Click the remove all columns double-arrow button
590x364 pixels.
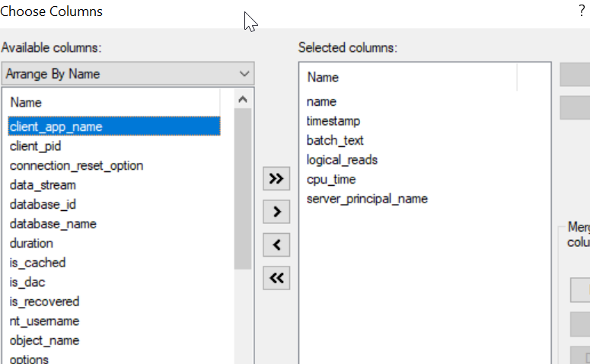tap(276, 279)
